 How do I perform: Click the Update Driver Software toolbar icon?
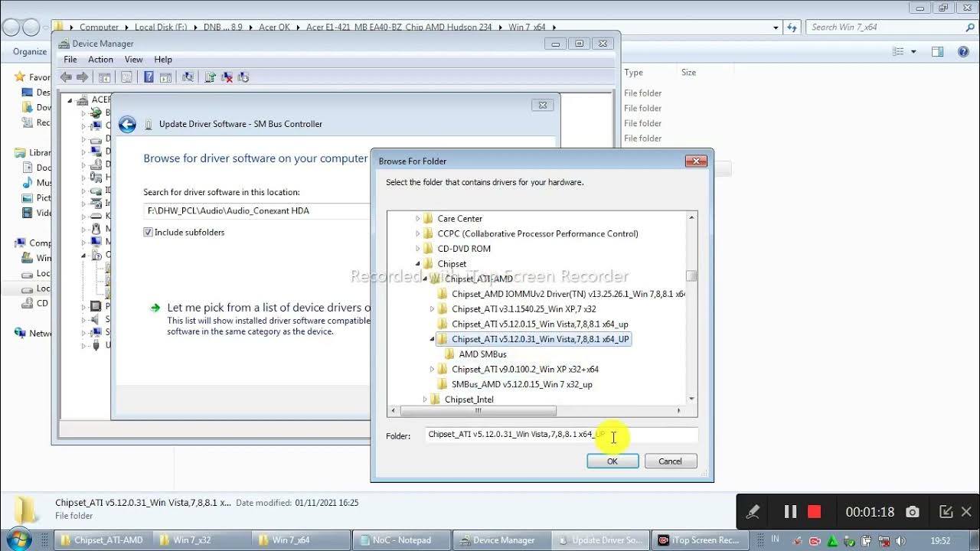pyautogui.click(x=211, y=77)
